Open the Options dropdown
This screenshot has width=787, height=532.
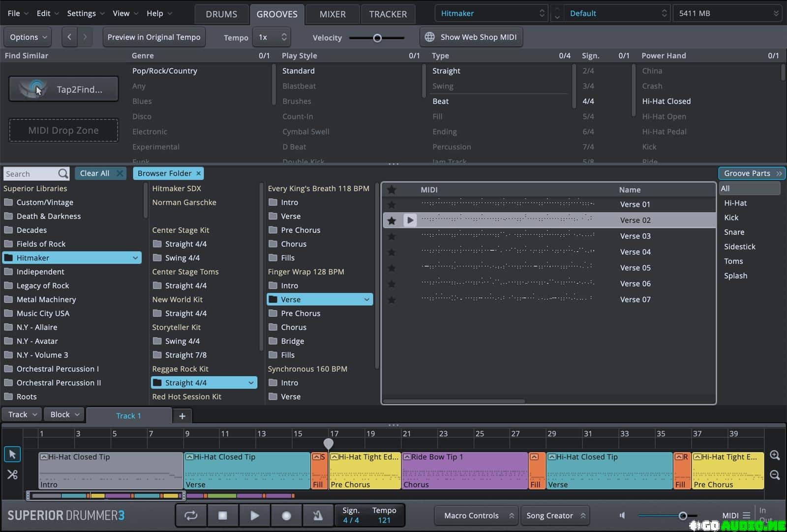pyautogui.click(x=28, y=37)
